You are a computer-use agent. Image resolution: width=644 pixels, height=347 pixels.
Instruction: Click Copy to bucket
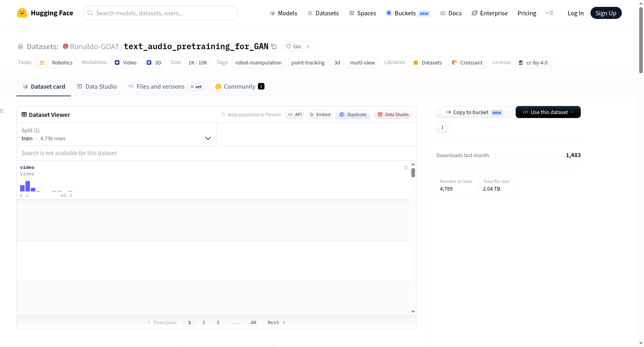474,112
